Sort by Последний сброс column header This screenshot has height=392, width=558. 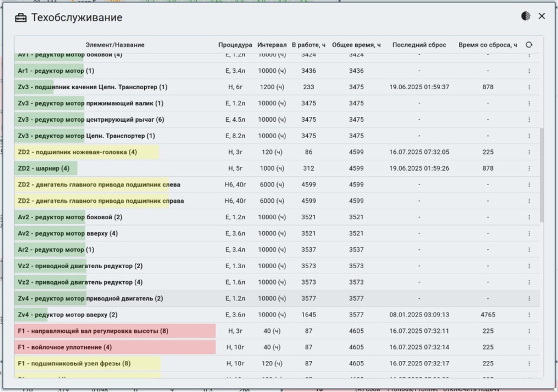click(x=419, y=45)
